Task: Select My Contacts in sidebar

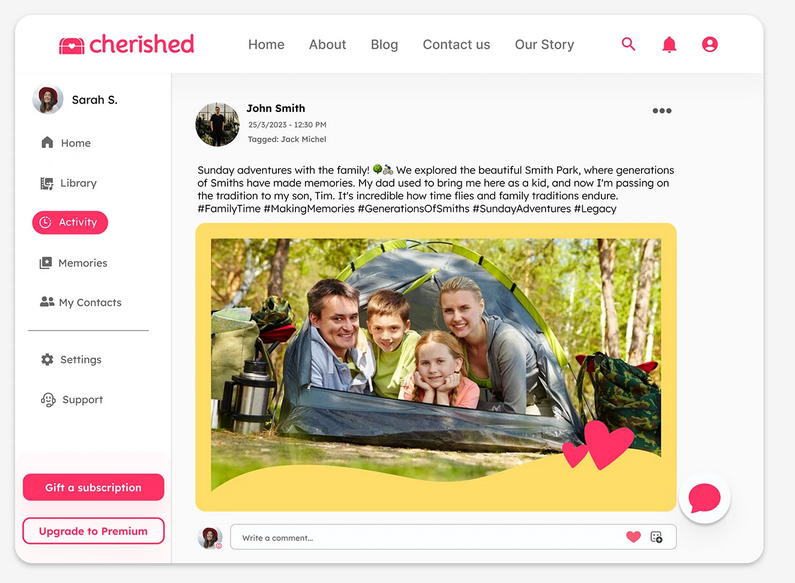Action: pyautogui.click(x=81, y=302)
